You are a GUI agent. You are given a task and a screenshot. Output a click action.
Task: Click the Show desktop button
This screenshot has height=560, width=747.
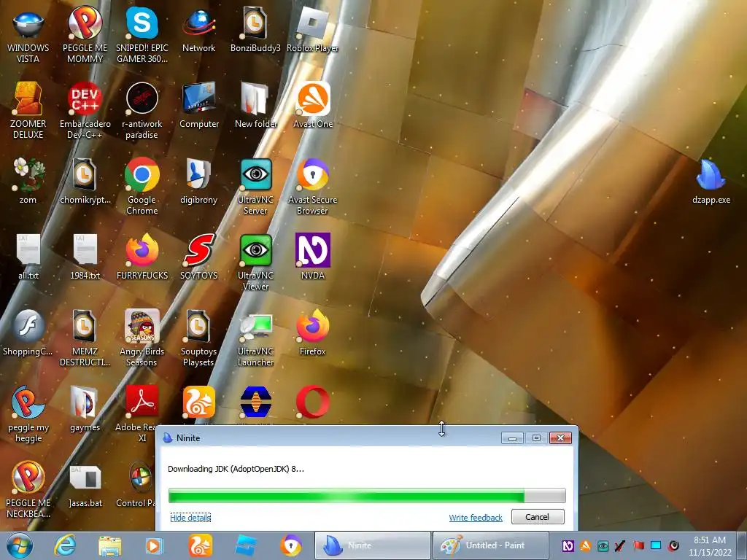[x=742, y=545]
